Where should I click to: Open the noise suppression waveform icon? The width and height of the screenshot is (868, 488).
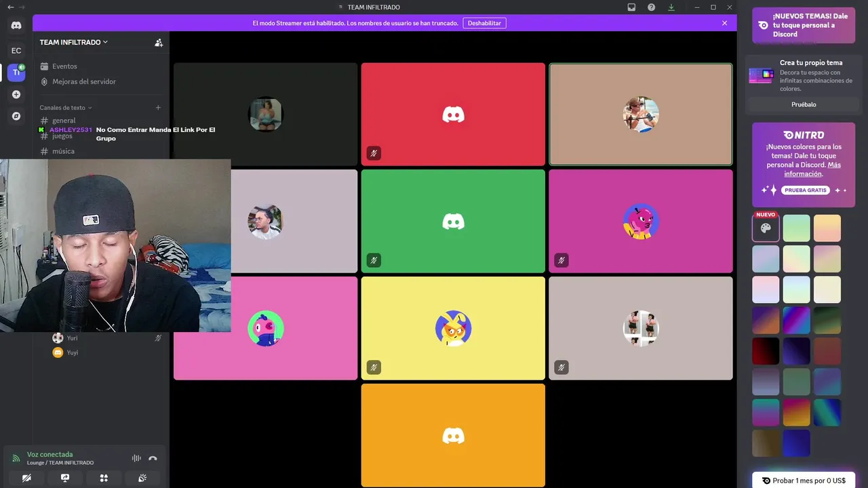[136, 458]
